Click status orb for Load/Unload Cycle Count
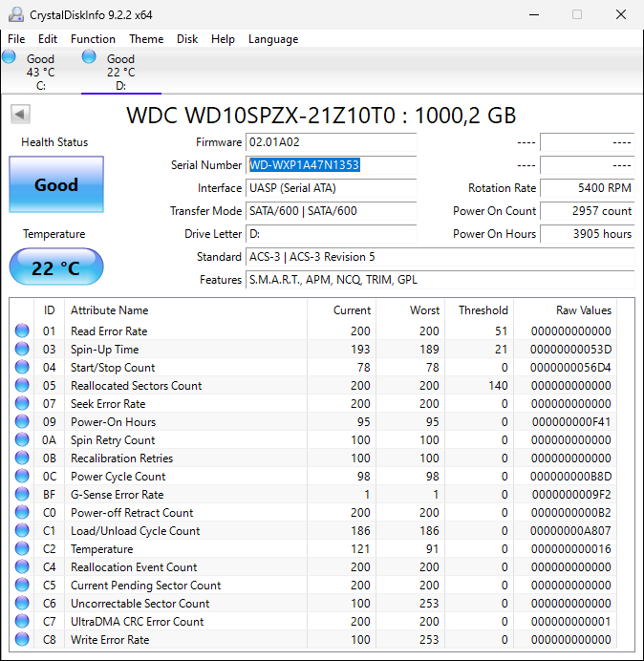 pos(22,530)
